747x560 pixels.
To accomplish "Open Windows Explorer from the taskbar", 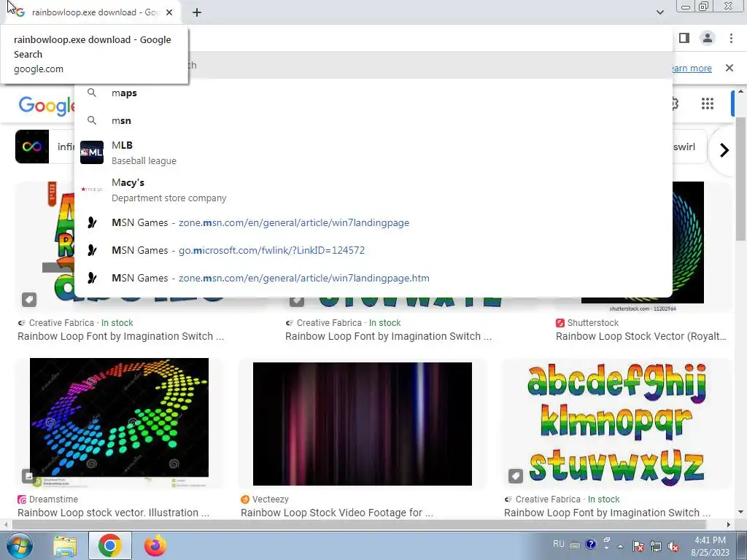I will coord(65,545).
